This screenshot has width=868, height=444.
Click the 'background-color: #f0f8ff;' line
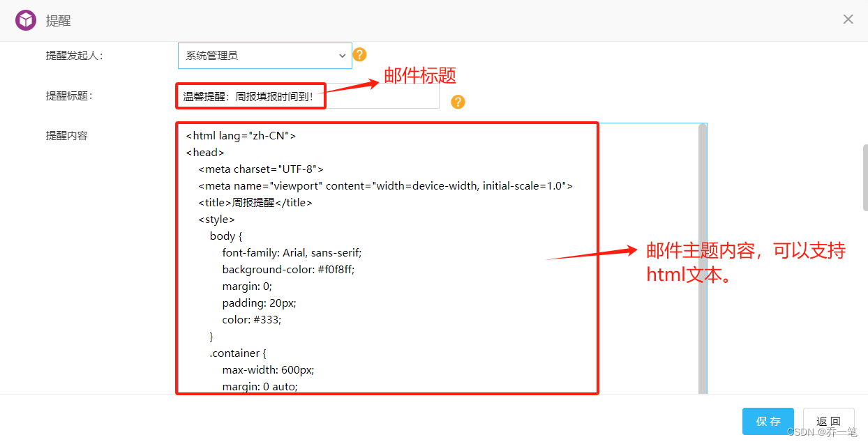pos(288,270)
